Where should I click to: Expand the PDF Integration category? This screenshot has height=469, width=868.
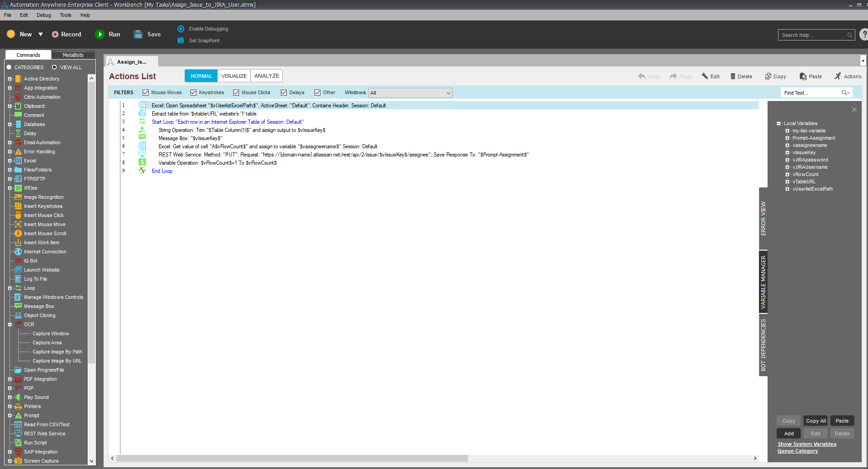(x=10, y=379)
